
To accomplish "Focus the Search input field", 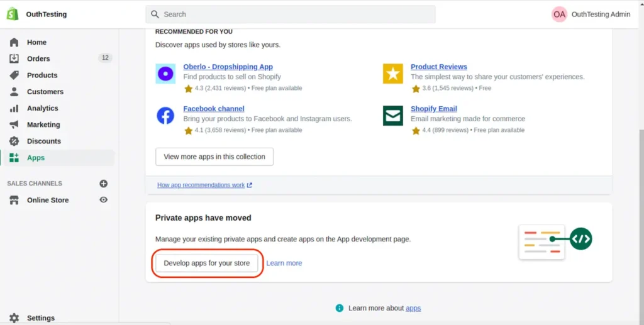I will click(x=291, y=14).
